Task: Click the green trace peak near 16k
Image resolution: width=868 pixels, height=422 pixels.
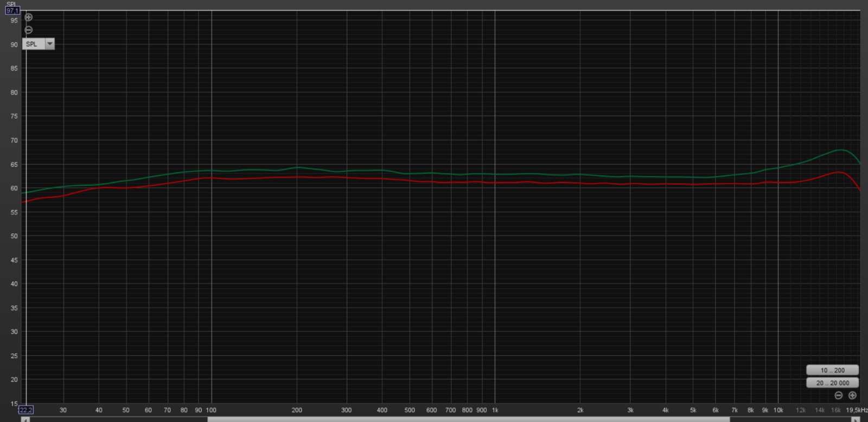Action: [840, 150]
